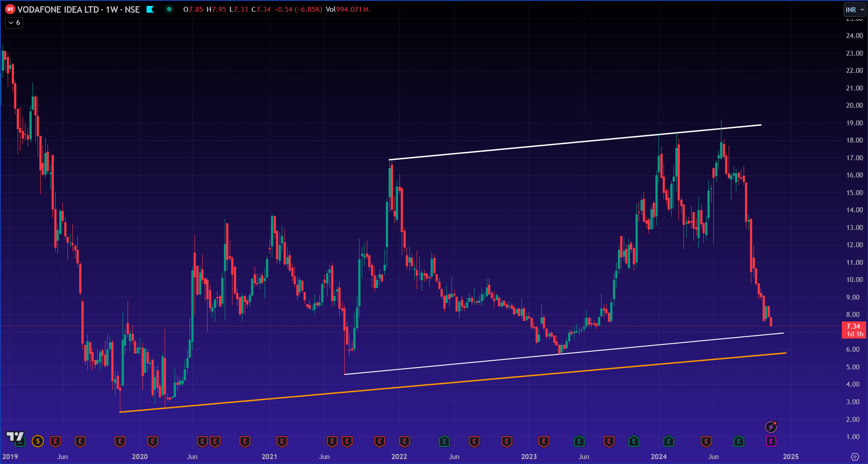This screenshot has width=868, height=464.
Task: Open the chart settings gear icon at bottom right
Action: click(x=855, y=456)
